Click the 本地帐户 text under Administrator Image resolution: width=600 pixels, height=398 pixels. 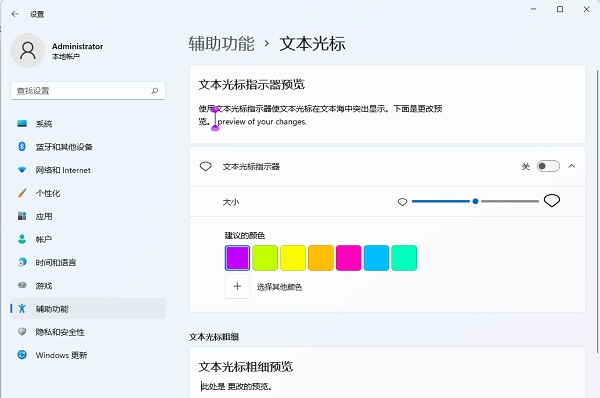[x=65, y=57]
